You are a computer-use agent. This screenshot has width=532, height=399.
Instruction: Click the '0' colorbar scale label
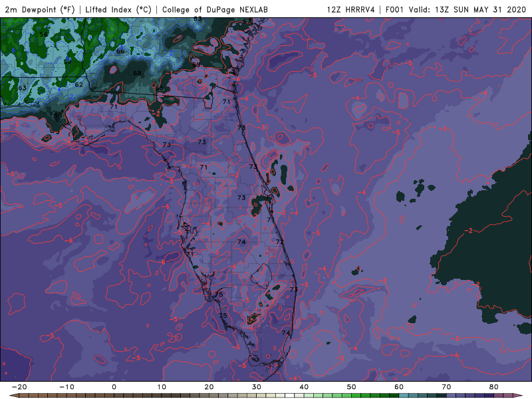coord(114,387)
